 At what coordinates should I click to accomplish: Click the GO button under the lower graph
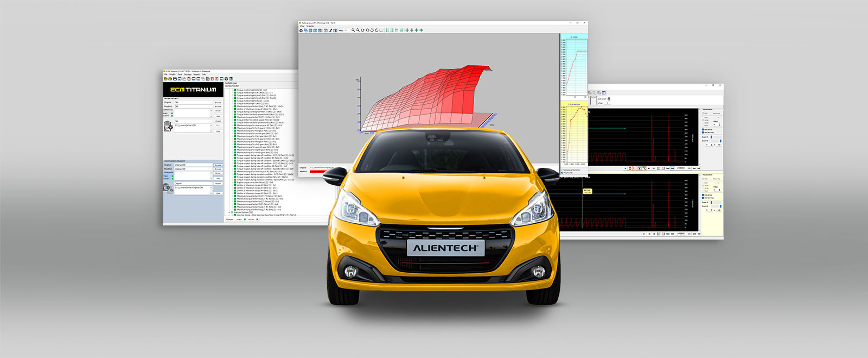689,234
